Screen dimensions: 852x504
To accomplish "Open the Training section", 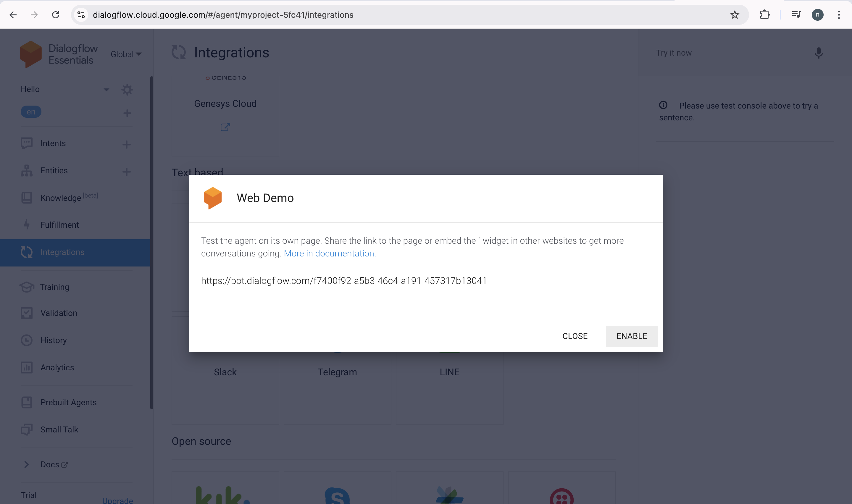I will [55, 287].
